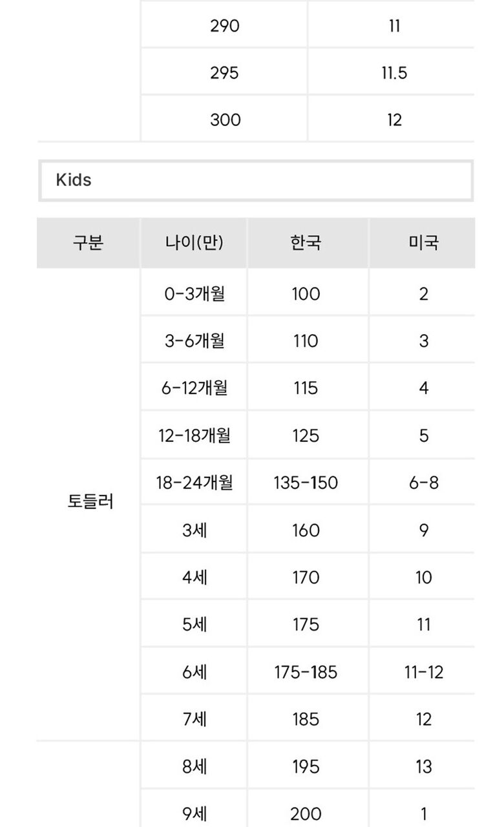
Task: Select the 3세 age cell
Action: click(x=194, y=530)
